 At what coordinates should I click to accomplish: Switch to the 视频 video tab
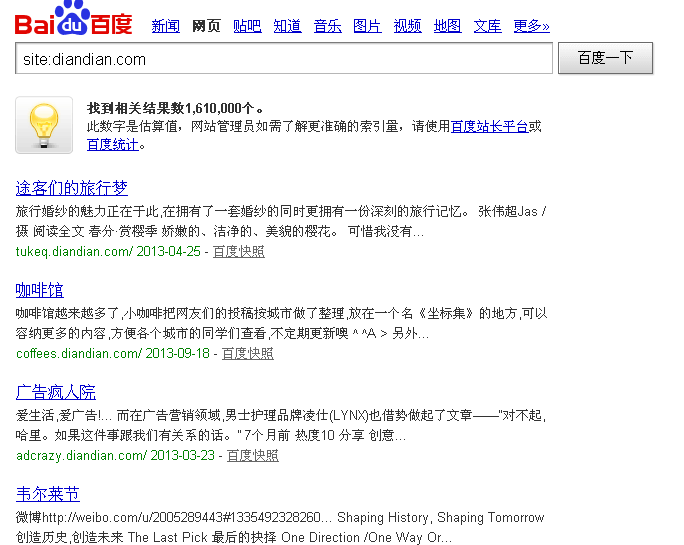point(407,26)
